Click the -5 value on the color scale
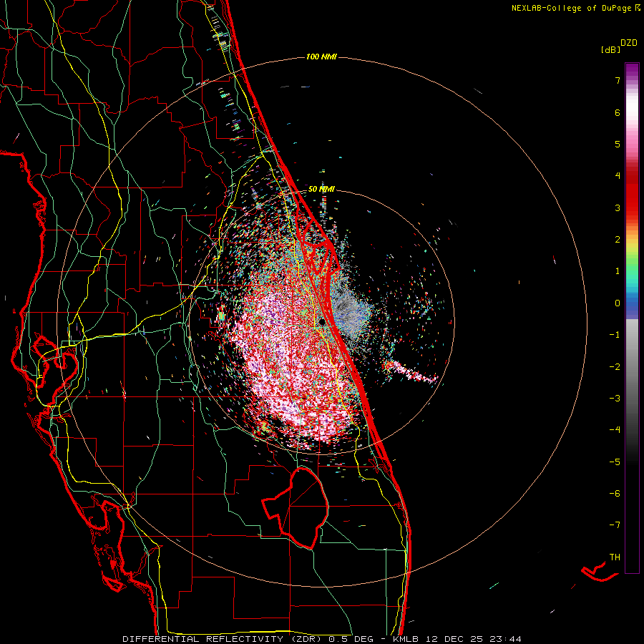Image resolution: width=644 pixels, height=644 pixels. point(615,462)
